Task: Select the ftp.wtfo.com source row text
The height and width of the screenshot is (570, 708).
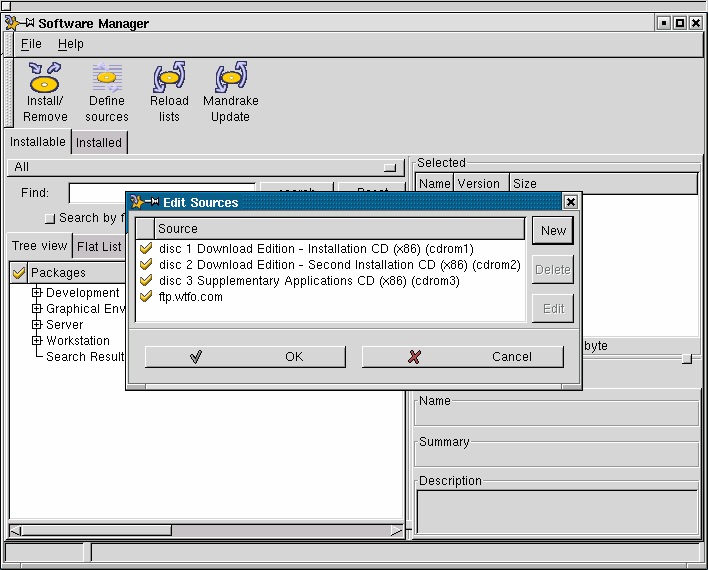Action: point(191,297)
